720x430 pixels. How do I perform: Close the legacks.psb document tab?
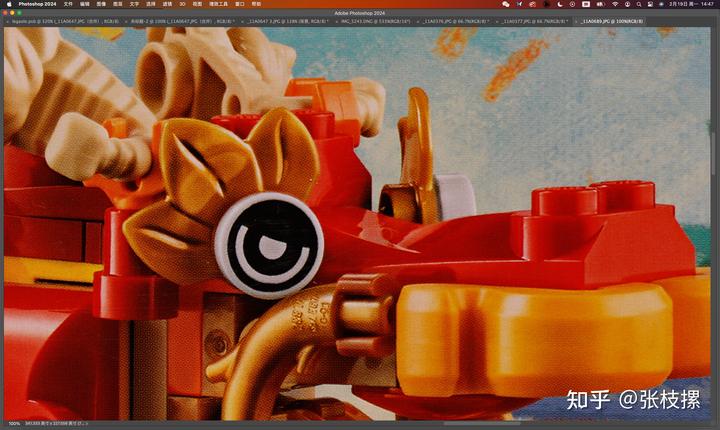click(x=8, y=22)
